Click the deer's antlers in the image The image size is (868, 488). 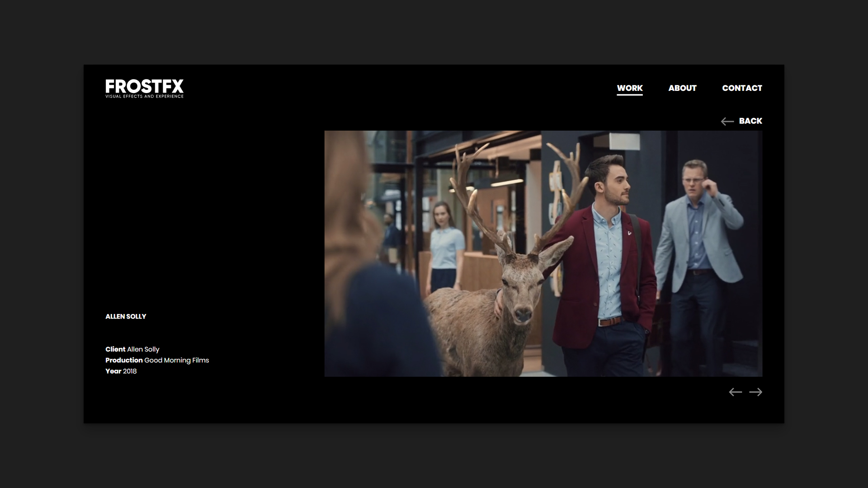(x=472, y=199)
